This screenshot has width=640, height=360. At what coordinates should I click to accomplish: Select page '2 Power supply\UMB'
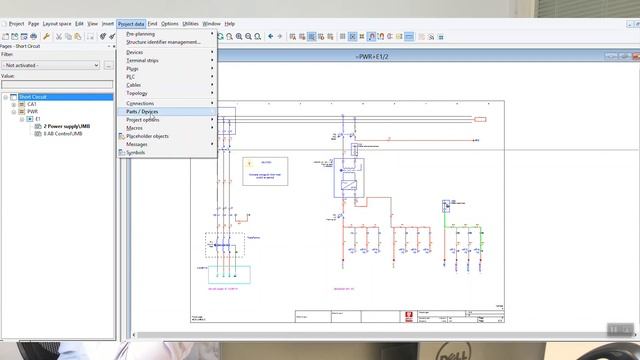click(67, 127)
